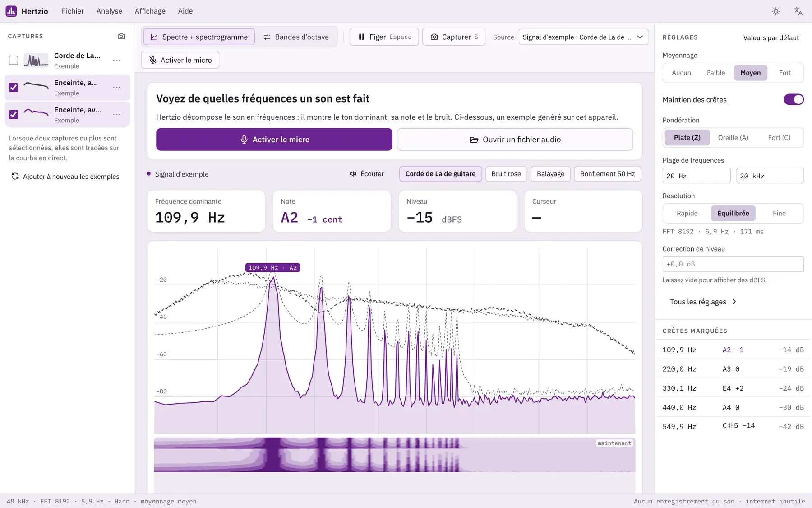Uncheck the Enceinte, a... capture checkbox
Screen dimensions: 812x508
(x=14, y=88)
